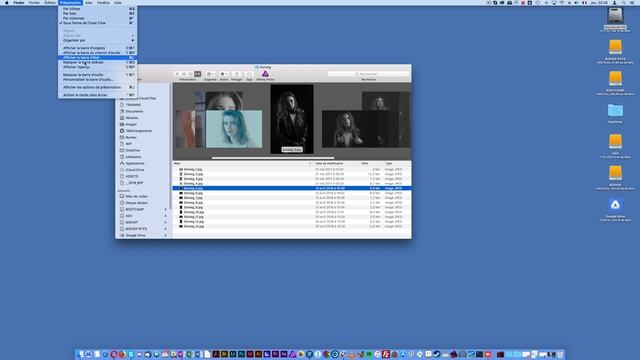Choose "Par liste" in the Présentation menu
The image size is (640, 360).
[x=97, y=13]
